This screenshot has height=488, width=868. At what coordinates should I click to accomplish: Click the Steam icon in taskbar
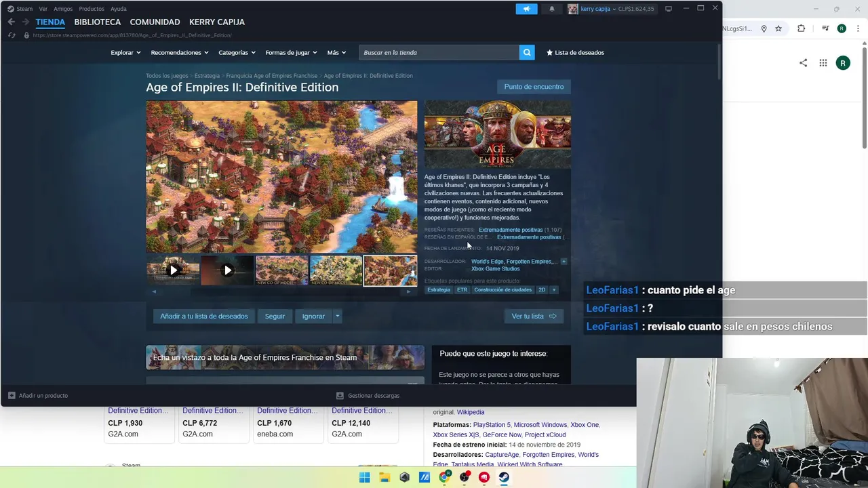(504, 477)
